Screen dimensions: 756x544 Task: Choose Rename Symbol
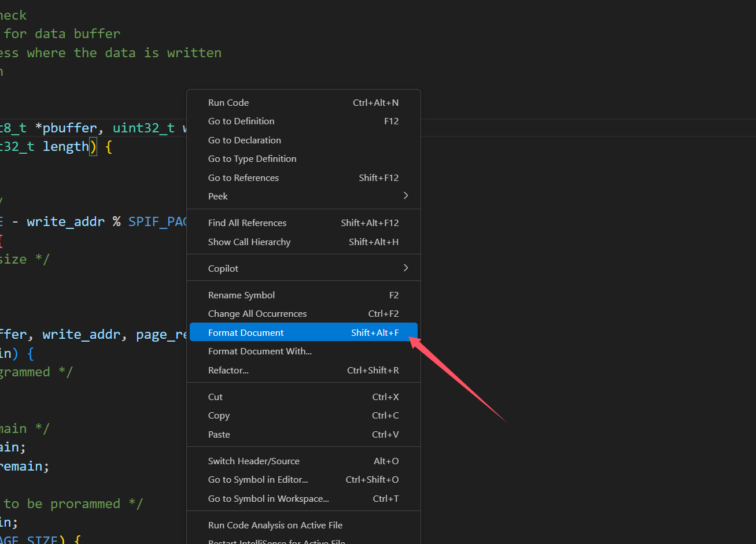click(x=241, y=295)
